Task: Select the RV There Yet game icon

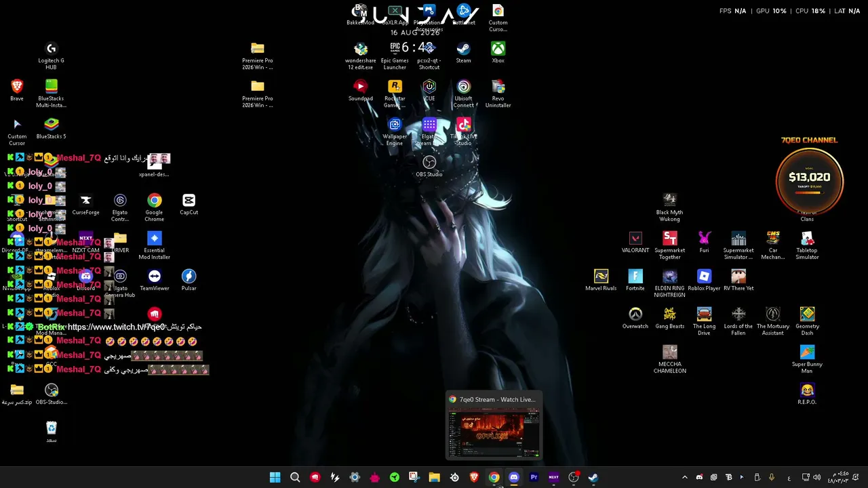Action: tap(738, 280)
